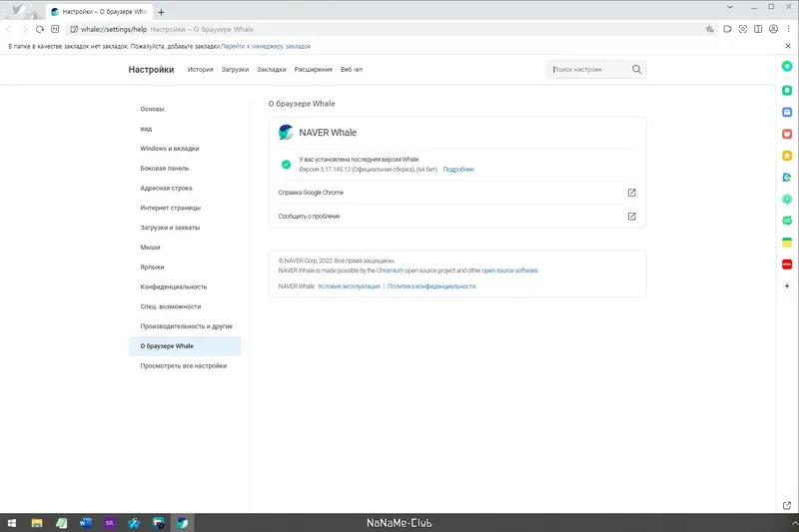Open the Закладки tab

click(272, 69)
